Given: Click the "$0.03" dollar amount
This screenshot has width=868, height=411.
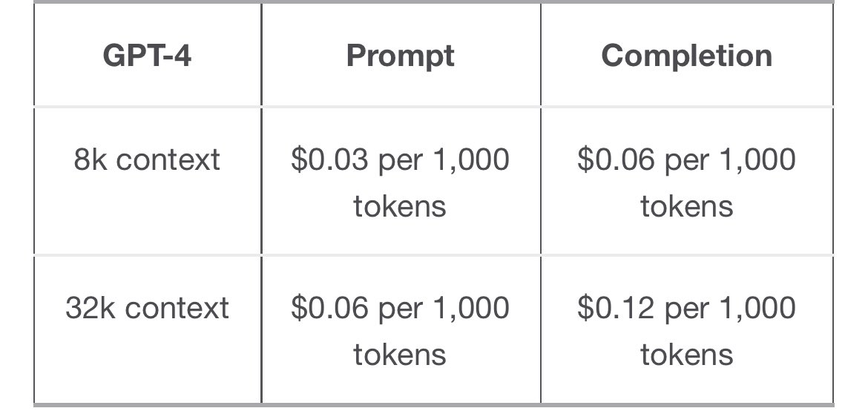Looking at the screenshot, I should [330, 160].
